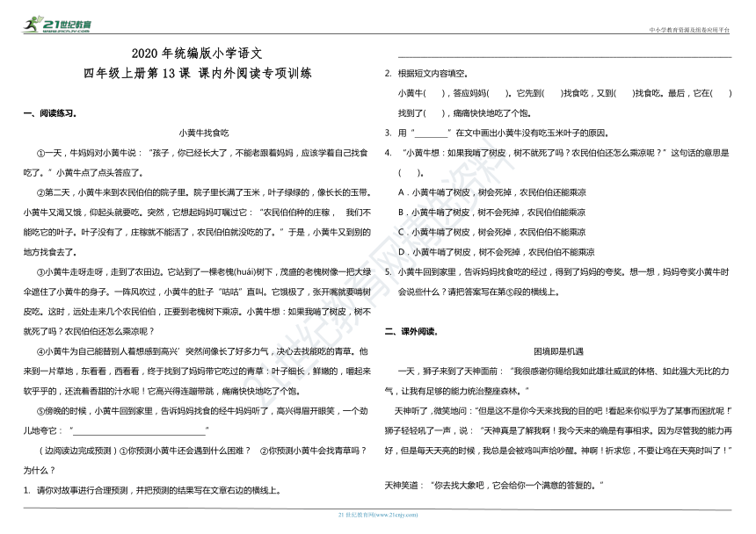756x534 pixels.
Task: Choose option C 树会死掉，农民伯伯不能乘凉
Action: tap(491, 232)
